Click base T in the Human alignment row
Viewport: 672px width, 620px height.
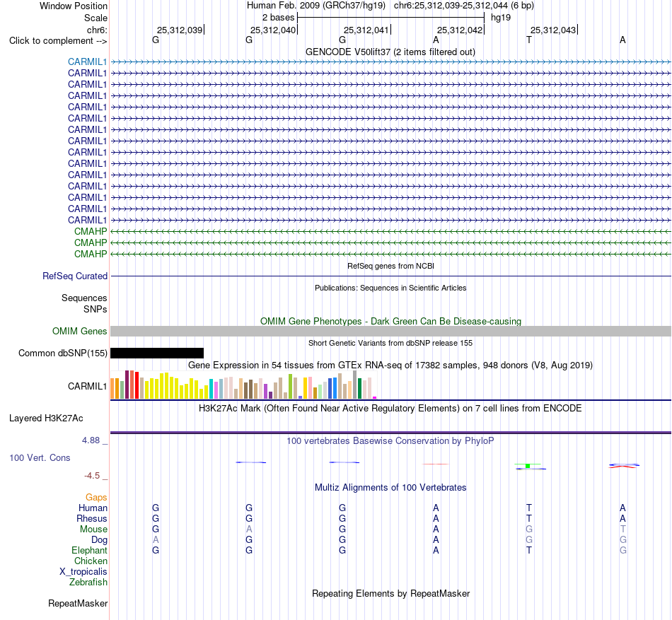[x=529, y=508]
